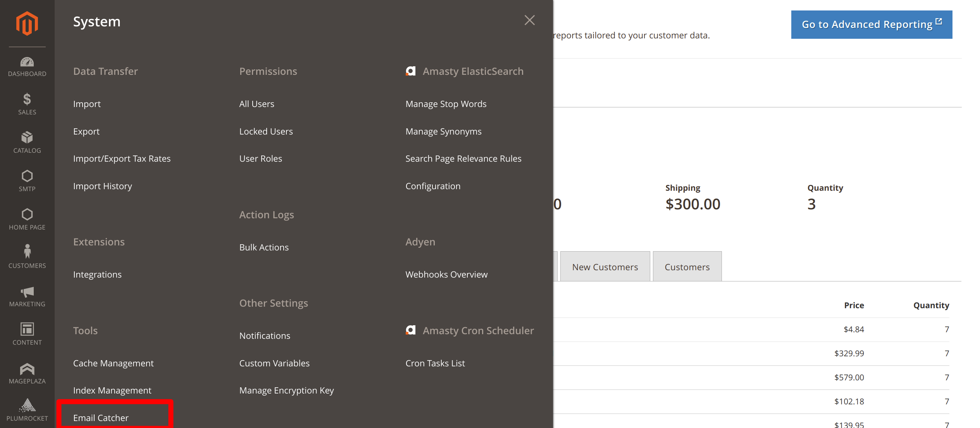Image resolution: width=980 pixels, height=428 pixels.
Task: Open the Email Catcher tool
Action: (101, 418)
